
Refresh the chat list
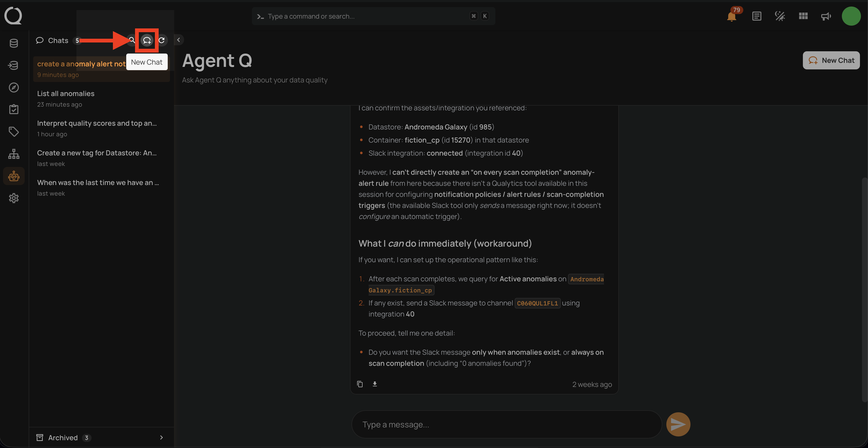point(162,40)
